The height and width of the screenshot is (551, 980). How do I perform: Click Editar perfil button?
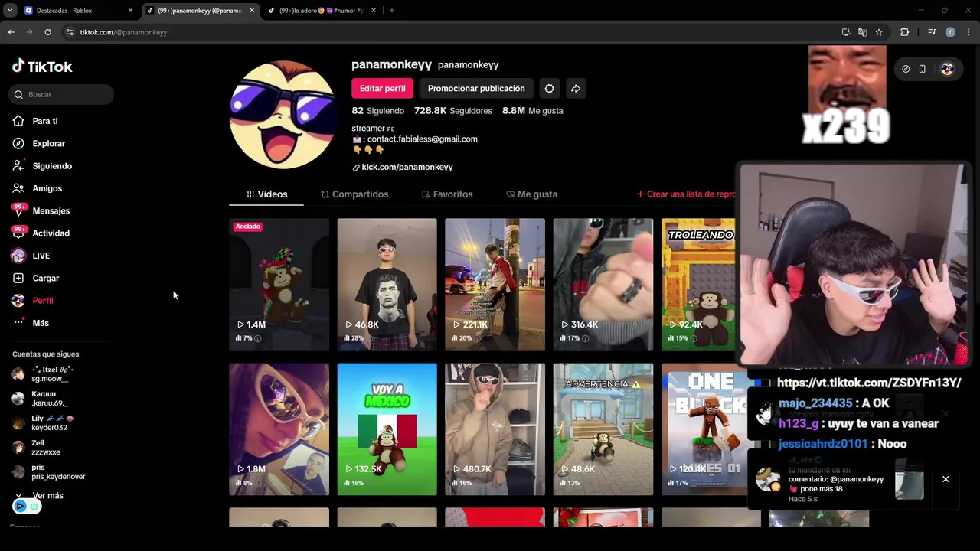[x=383, y=89]
